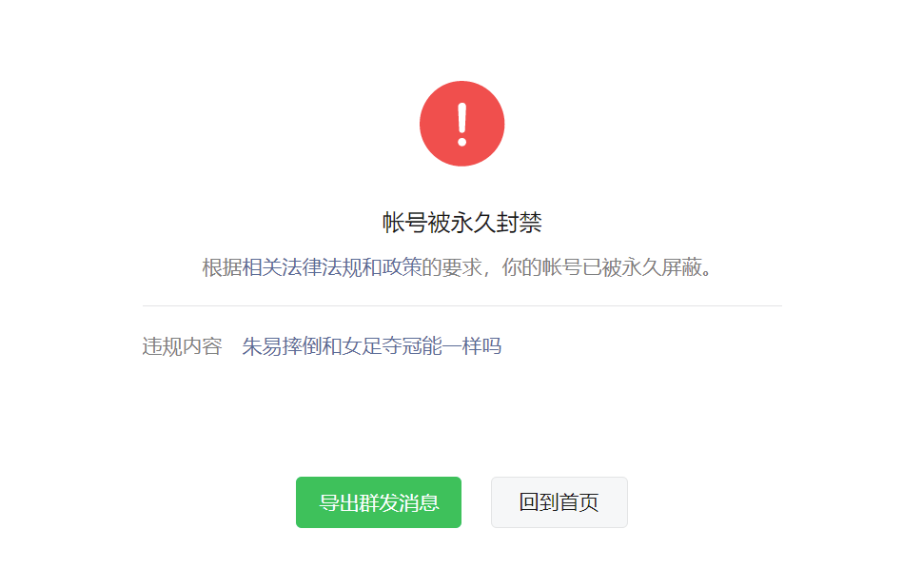Click the red exclamation warning icon
The height and width of the screenshot is (588, 903).
pos(461,124)
